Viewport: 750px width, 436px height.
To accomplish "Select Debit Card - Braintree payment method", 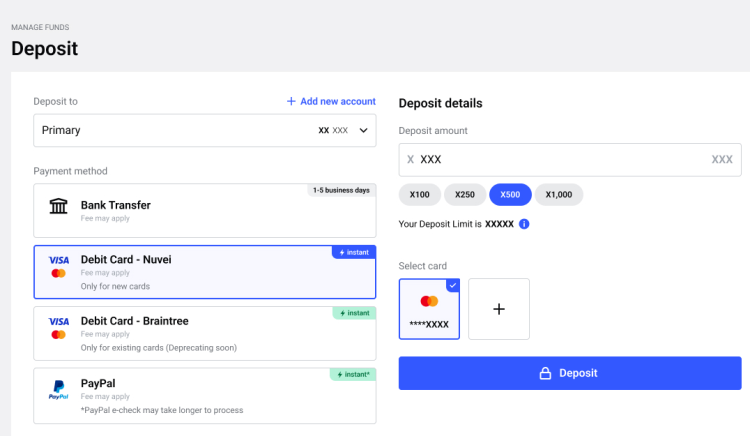I will (204, 332).
